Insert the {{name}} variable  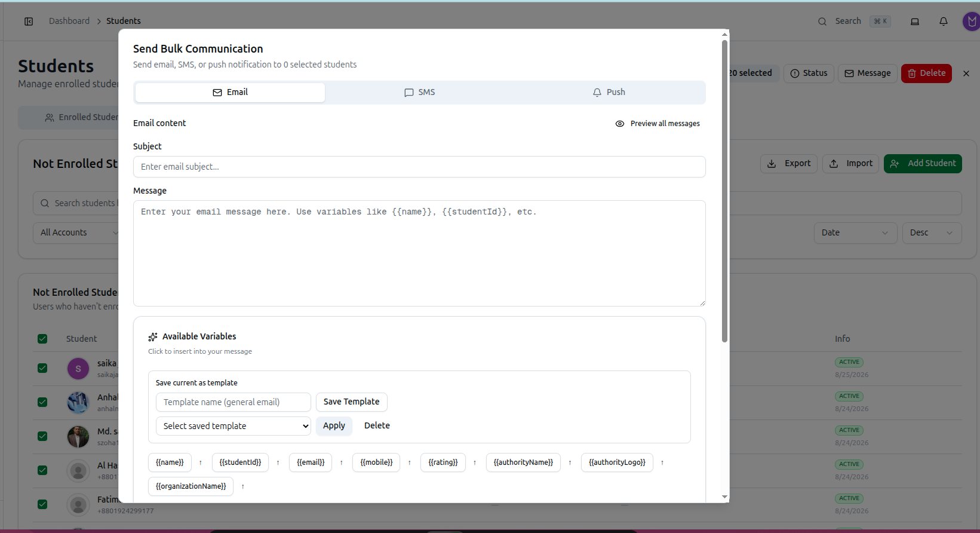click(170, 462)
